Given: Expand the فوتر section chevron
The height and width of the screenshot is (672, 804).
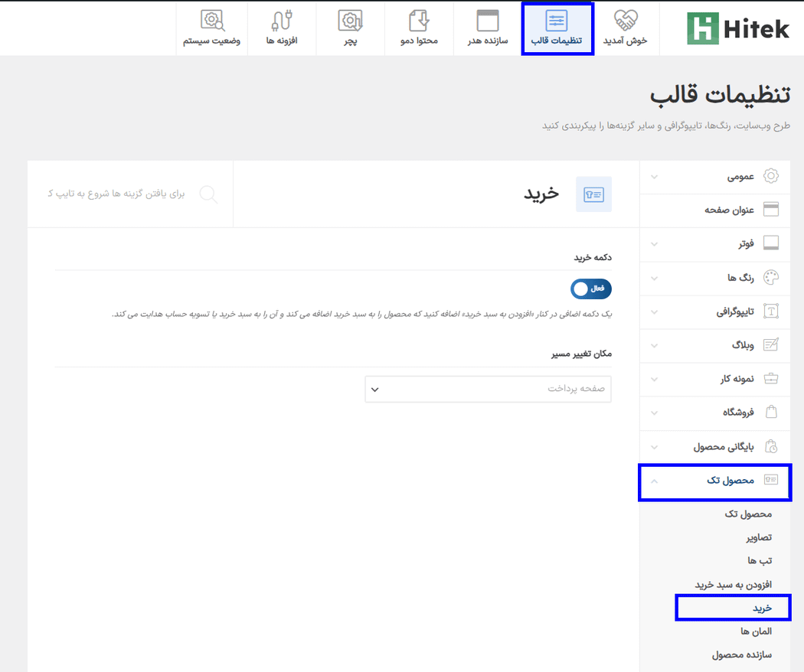Looking at the screenshot, I should point(654,244).
